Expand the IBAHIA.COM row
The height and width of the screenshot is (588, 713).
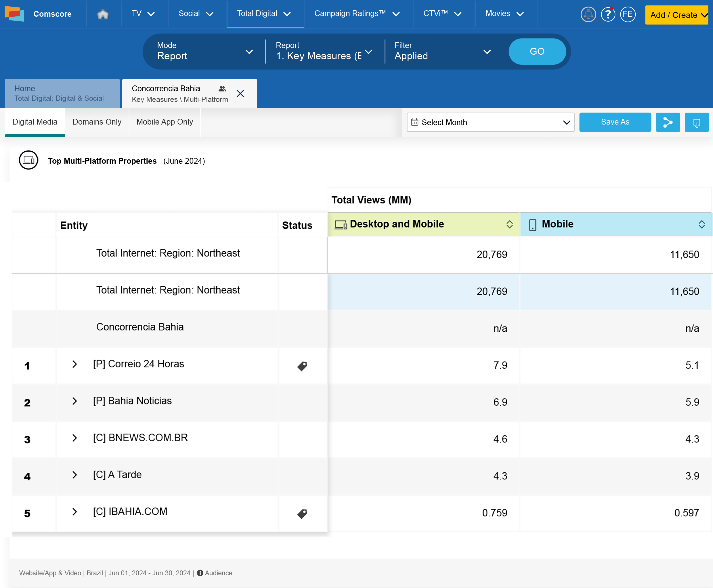click(x=75, y=512)
